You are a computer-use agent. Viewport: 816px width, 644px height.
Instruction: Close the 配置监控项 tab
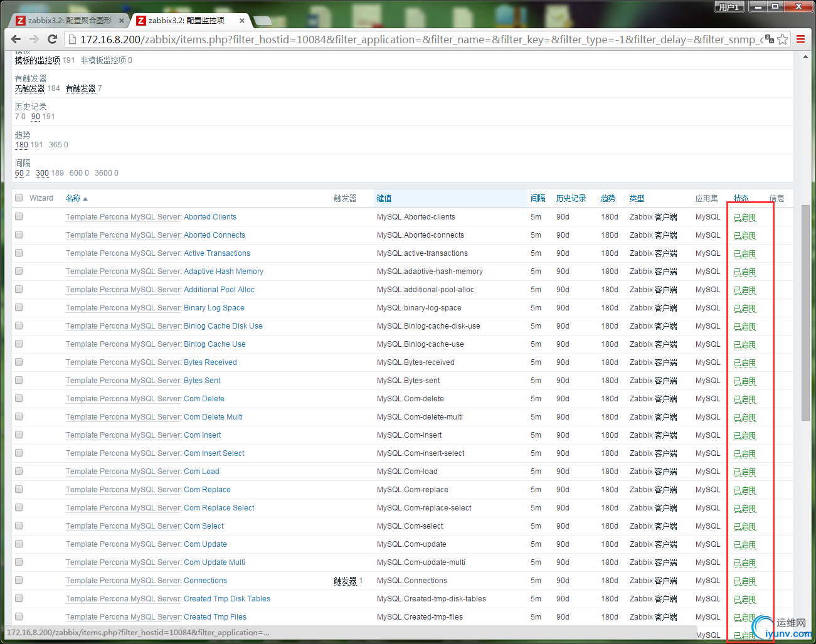coord(242,21)
